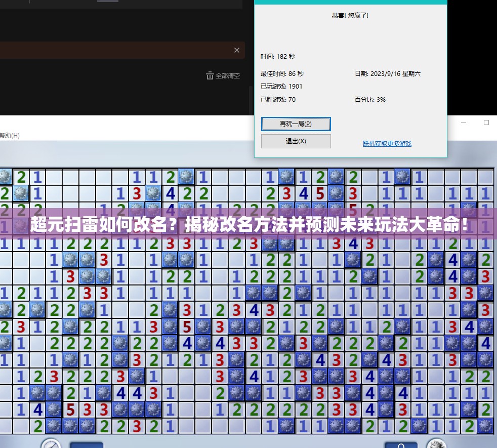The height and width of the screenshot is (448, 497).
Task: Click the timer clock icon at bottom left
Action: (x=50, y=444)
